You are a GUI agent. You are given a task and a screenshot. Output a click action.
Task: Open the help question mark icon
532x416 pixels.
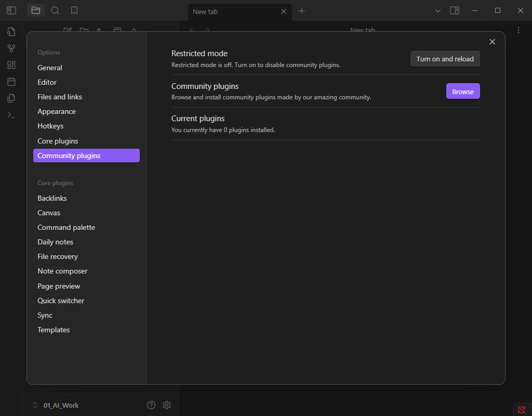pyautogui.click(x=151, y=405)
